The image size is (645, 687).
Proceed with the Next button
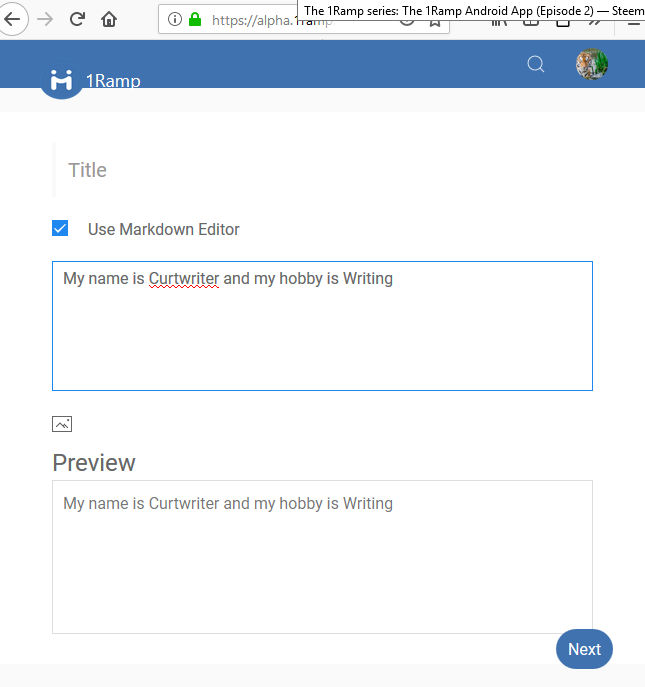[x=584, y=649]
